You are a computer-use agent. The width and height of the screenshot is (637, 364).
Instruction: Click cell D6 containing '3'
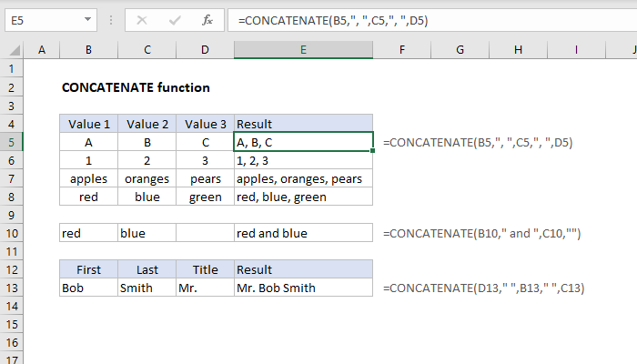tap(205, 160)
